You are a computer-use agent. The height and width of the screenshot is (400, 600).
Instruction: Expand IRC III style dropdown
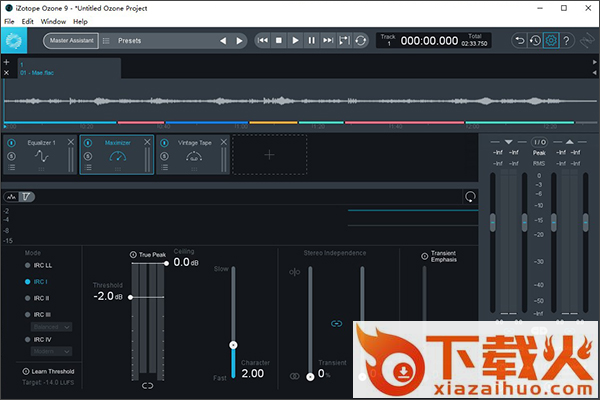tap(50, 326)
